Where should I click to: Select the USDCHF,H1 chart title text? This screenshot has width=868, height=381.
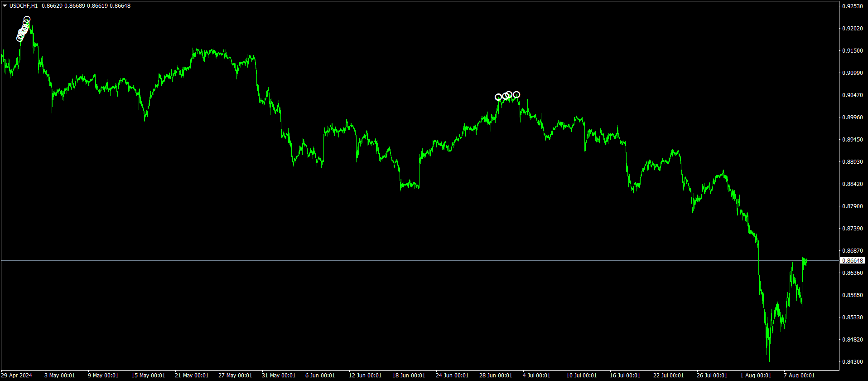click(24, 6)
